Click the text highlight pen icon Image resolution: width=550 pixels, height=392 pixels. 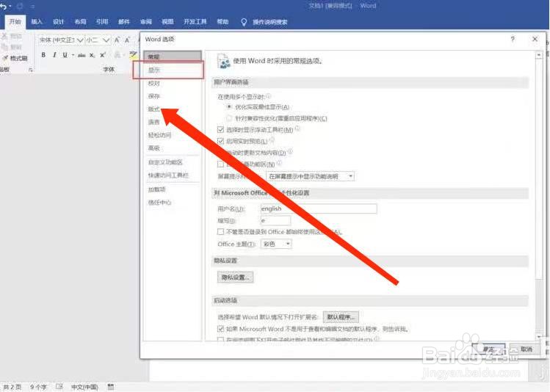[x=133, y=55]
